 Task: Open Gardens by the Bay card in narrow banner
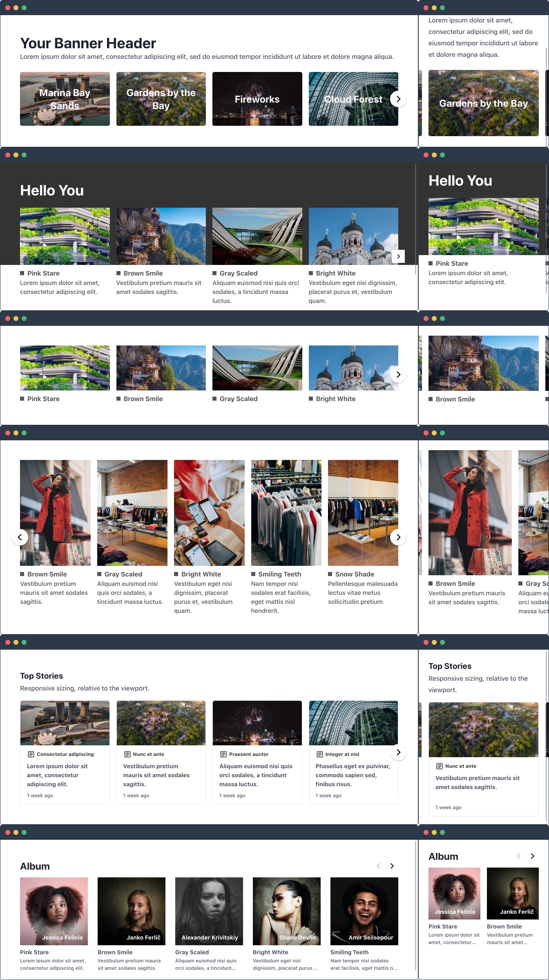(x=484, y=103)
